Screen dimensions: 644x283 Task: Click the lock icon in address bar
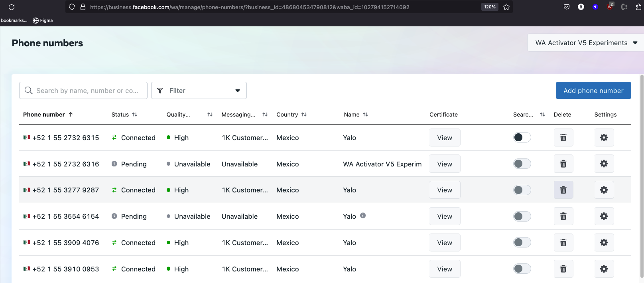click(x=83, y=7)
